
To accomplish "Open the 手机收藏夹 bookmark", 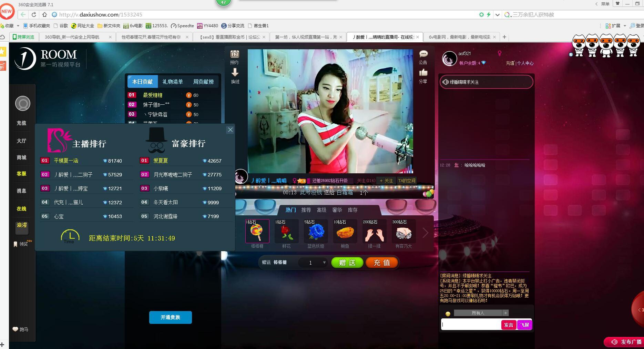I will click(x=37, y=26).
